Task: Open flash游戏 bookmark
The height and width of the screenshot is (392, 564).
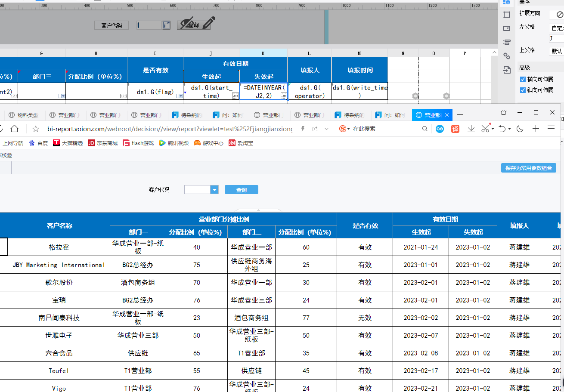Action: pyautogui.click(x=138, y=143)
